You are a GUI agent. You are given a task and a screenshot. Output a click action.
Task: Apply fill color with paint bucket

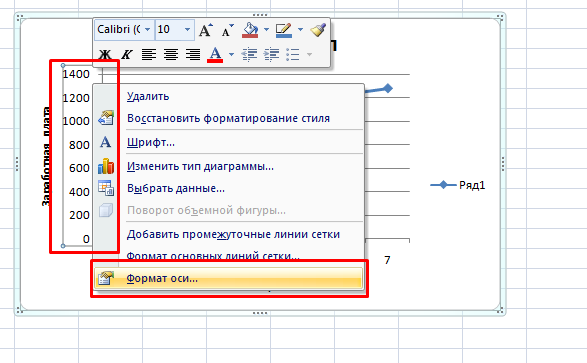pyautogui.click(x=250, y=30)
